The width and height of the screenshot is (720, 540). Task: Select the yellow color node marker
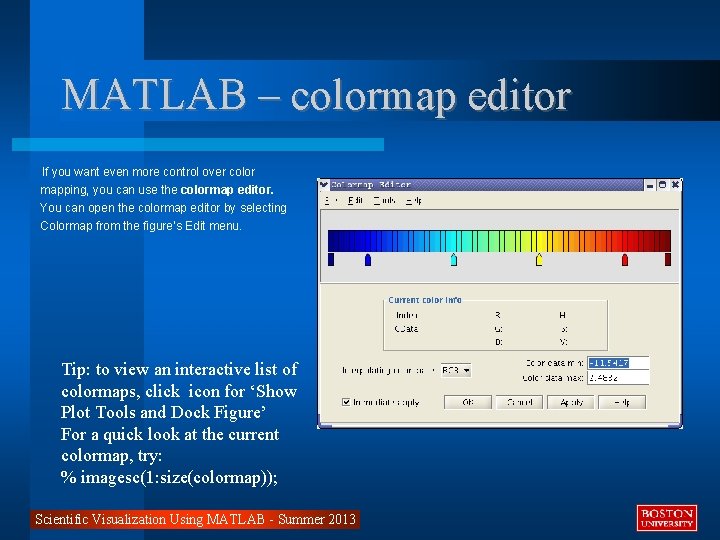coord(539,259)
